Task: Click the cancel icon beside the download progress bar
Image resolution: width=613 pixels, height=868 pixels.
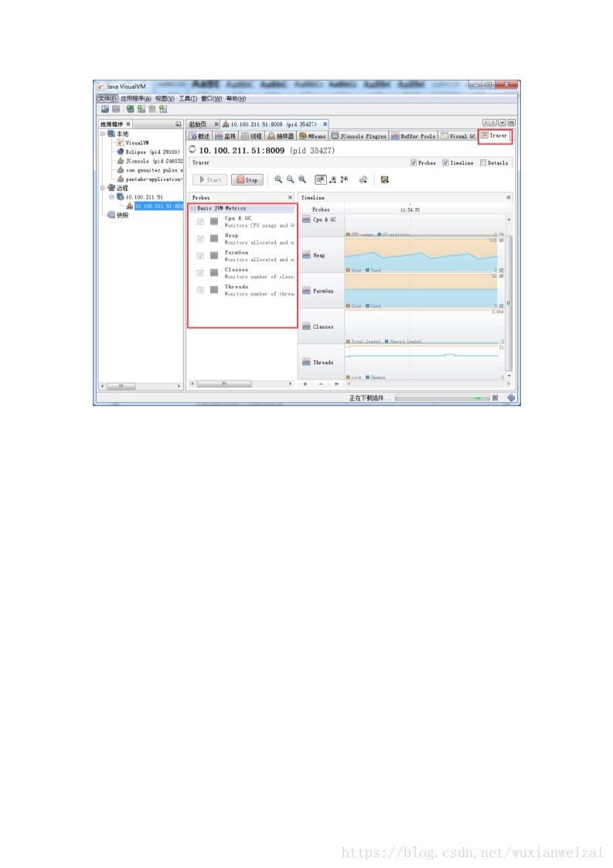Action: 496,398
